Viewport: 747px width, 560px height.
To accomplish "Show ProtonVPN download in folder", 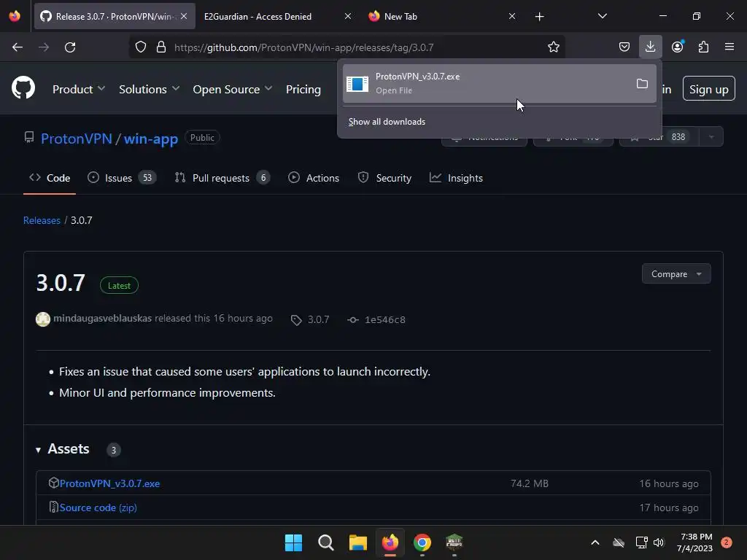I will pos(642,84).
